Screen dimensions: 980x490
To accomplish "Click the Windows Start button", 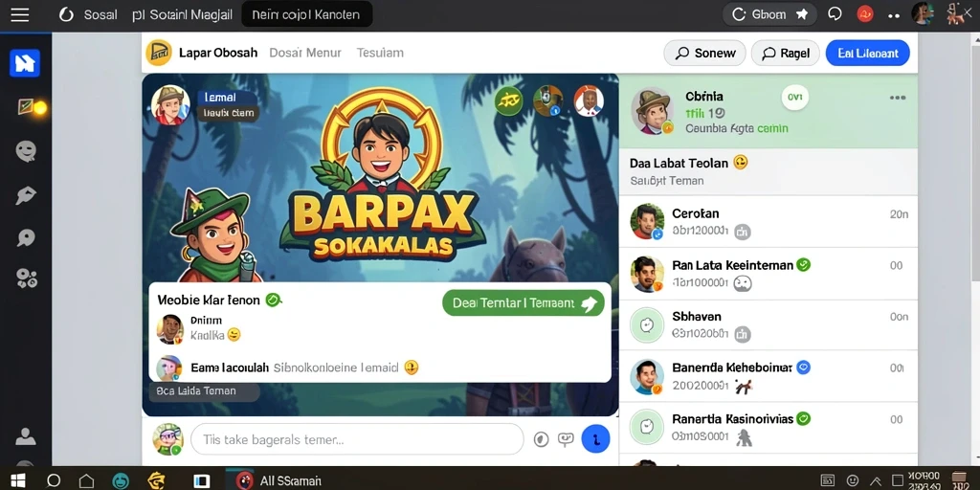I will (x=17, y=480).
